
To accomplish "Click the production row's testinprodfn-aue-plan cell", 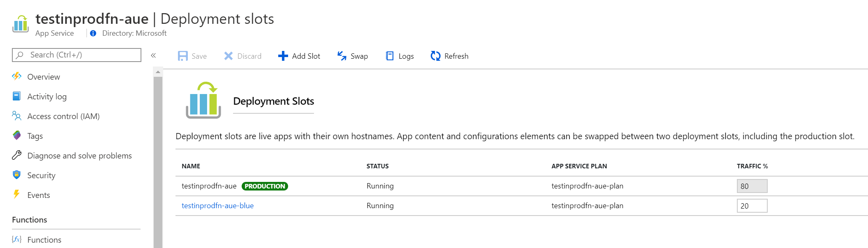I will click(587, 186).
